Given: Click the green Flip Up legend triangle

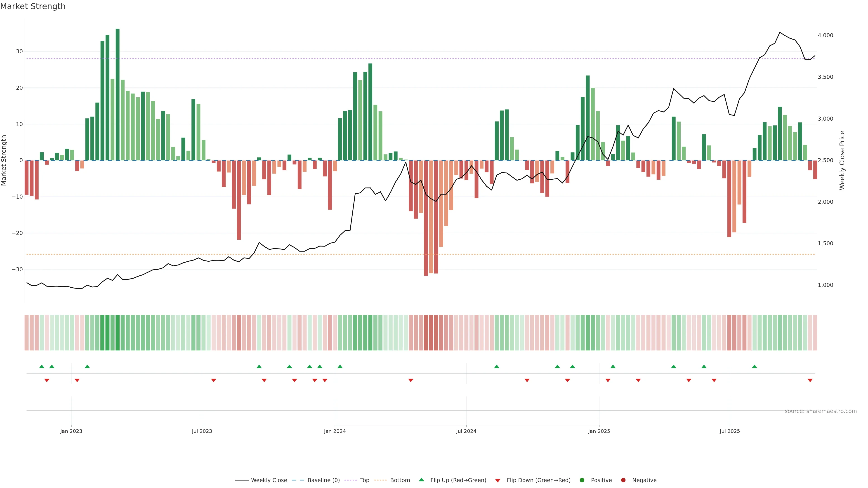Looking at the screenshot, I should [421, 480].
